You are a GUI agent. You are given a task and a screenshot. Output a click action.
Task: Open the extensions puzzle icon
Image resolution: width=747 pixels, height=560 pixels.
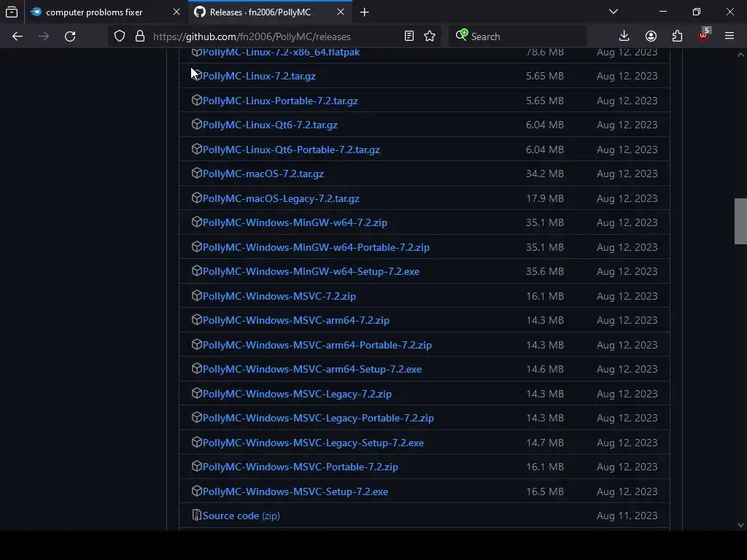(x=677, y=36)
